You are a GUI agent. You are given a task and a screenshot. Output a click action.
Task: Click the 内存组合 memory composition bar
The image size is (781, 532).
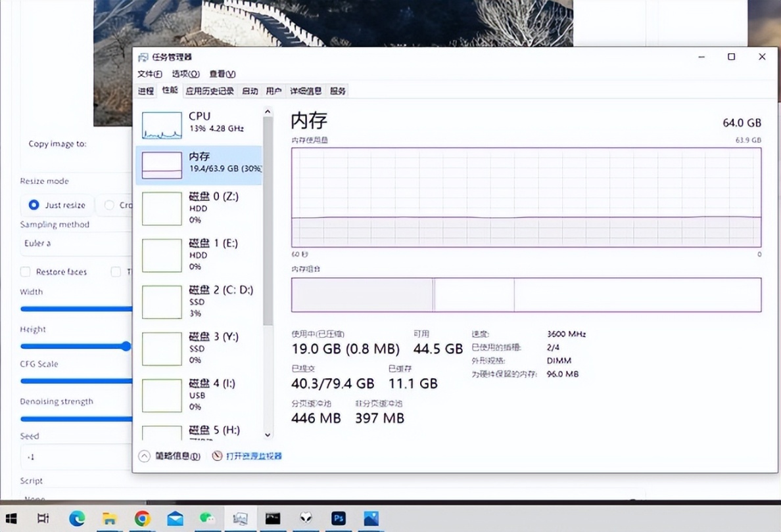[526, 295]
